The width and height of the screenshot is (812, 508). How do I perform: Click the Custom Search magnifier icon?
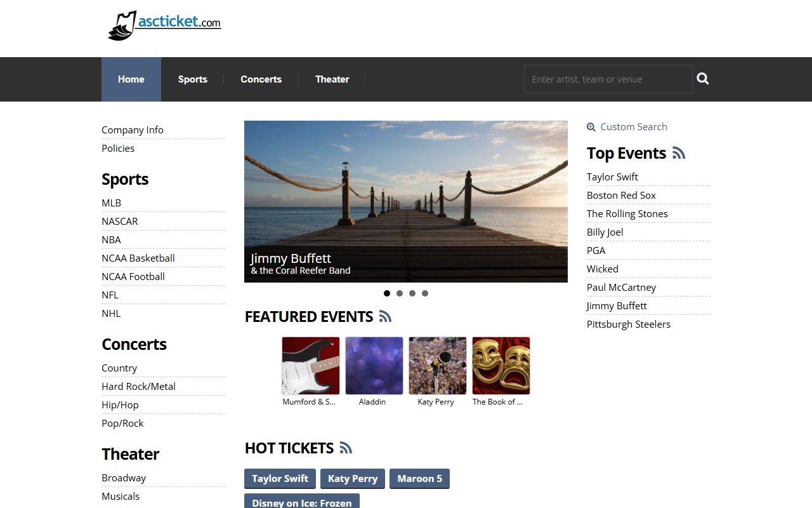click(591, 127)
